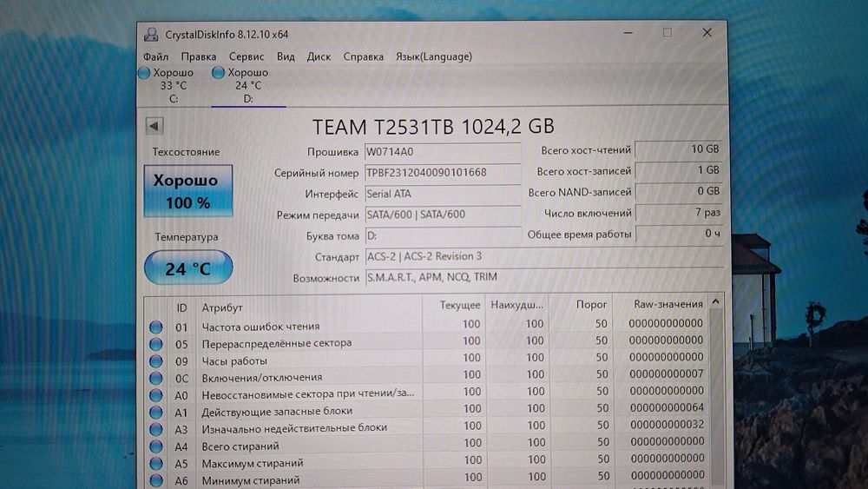Image resolution: width=868 pixels, height=489 pixels.
Task: Select the row Всего стираний
Action: click(x=426, y=444)
